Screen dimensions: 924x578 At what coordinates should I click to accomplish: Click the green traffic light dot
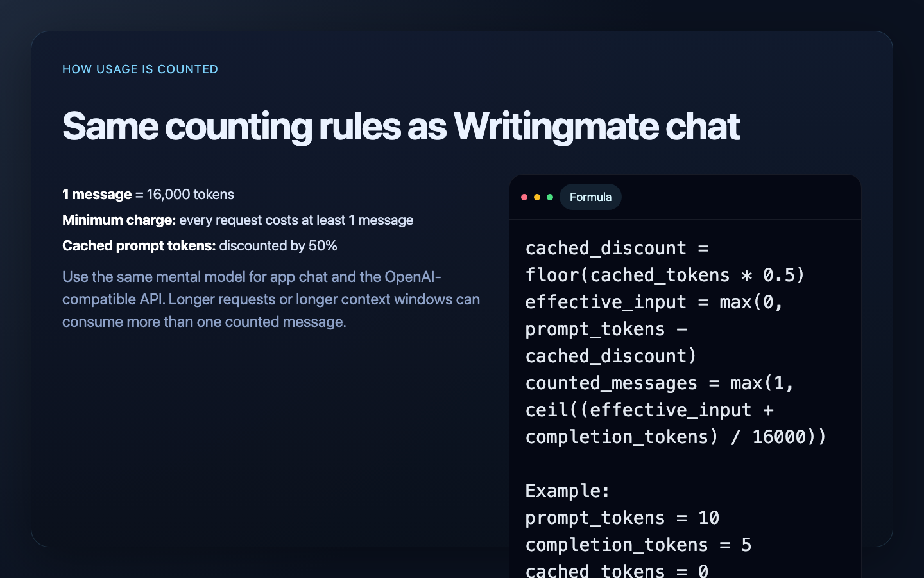pyautogui.click(x=550, y=197)
